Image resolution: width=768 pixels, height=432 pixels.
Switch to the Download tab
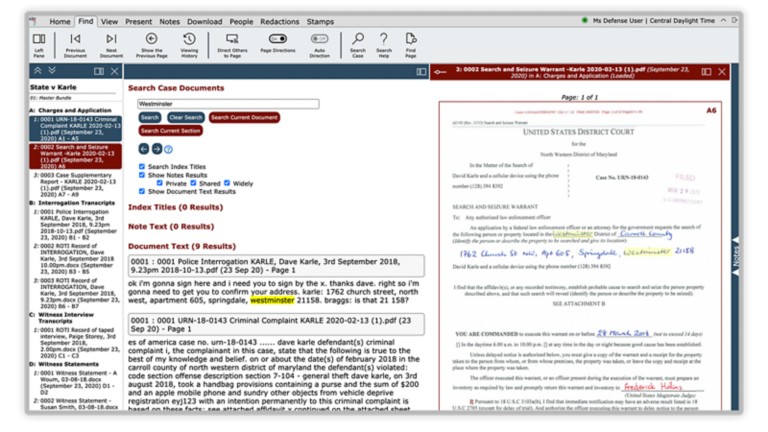pyautogui.click(x=205, y=22)
